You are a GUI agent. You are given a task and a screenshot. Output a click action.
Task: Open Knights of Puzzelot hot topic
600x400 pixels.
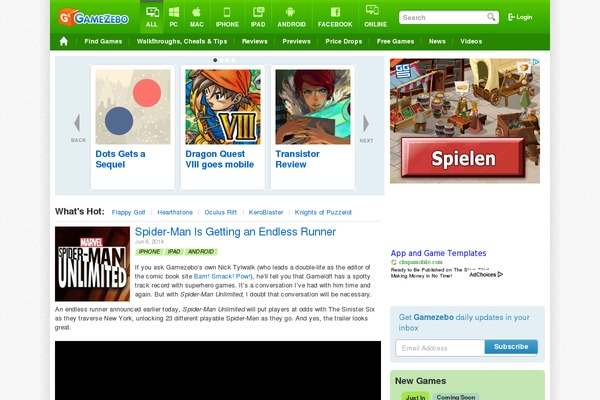[323, 212]
